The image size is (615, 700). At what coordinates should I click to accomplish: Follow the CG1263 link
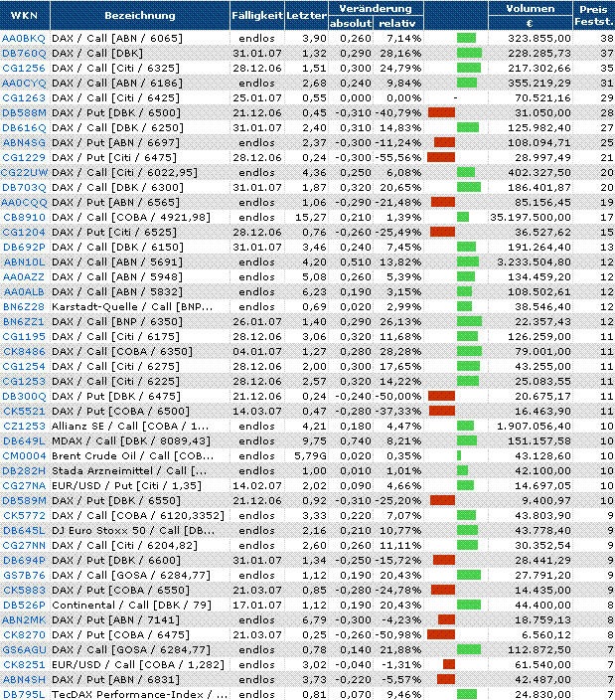(x=24, y=97)
